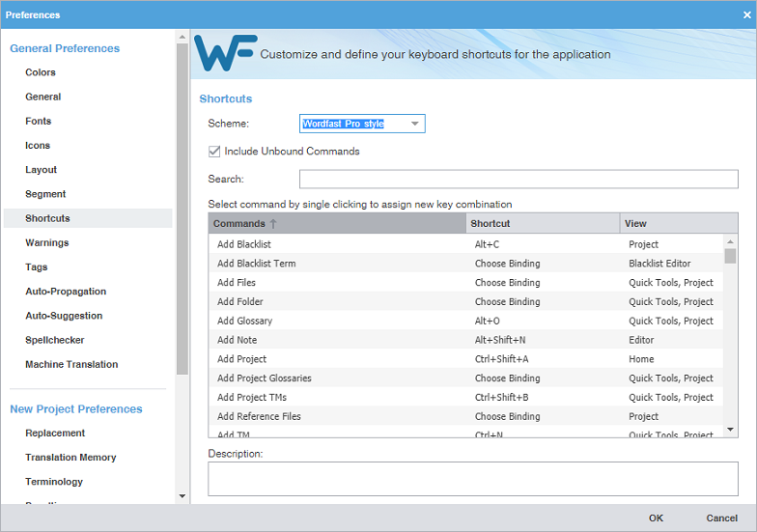The height and width of the screenshot is (532, 757).
Task: Open Translation Memory project preferences
Action: [70, 458]
